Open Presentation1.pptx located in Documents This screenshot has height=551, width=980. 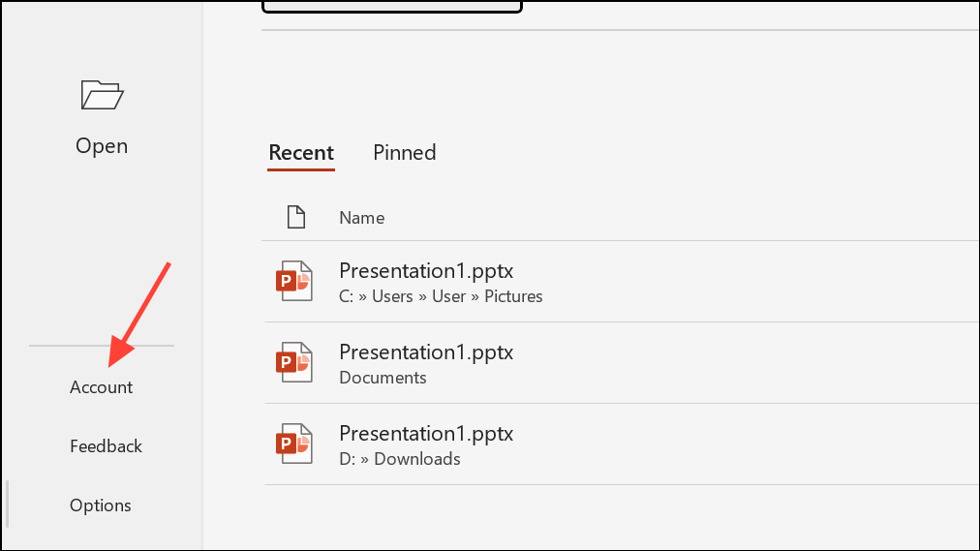[622, 363]
